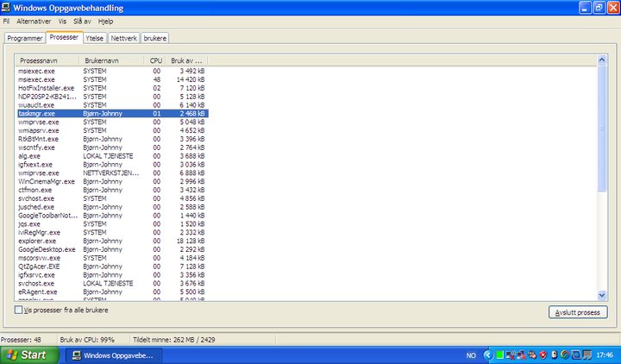Select the HotFixInstaller.exe process

coord(112,88)
